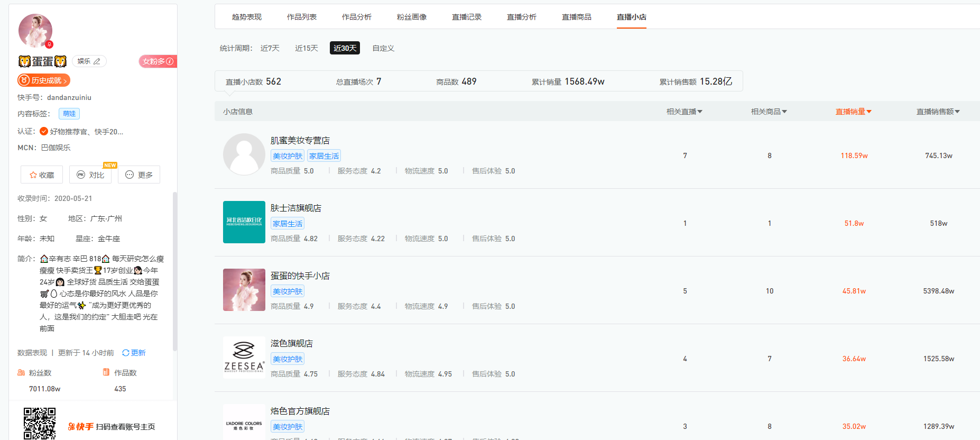Image resolution: width=980 pixels, height=440 pixels.
Task: Open the 肌蜜美妆专营店 shop name
Action: pyautogui.click(x=300, y=141)
